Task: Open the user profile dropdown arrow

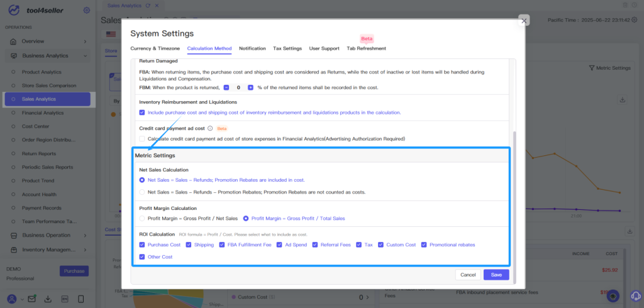Action: (x=22, y=299)
